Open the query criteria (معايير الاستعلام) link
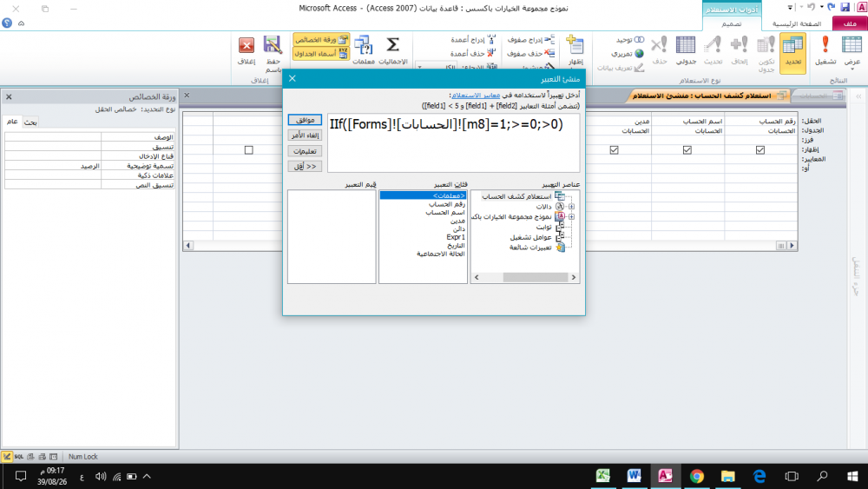Screen dimensions: 868x489 coord(476,96)
